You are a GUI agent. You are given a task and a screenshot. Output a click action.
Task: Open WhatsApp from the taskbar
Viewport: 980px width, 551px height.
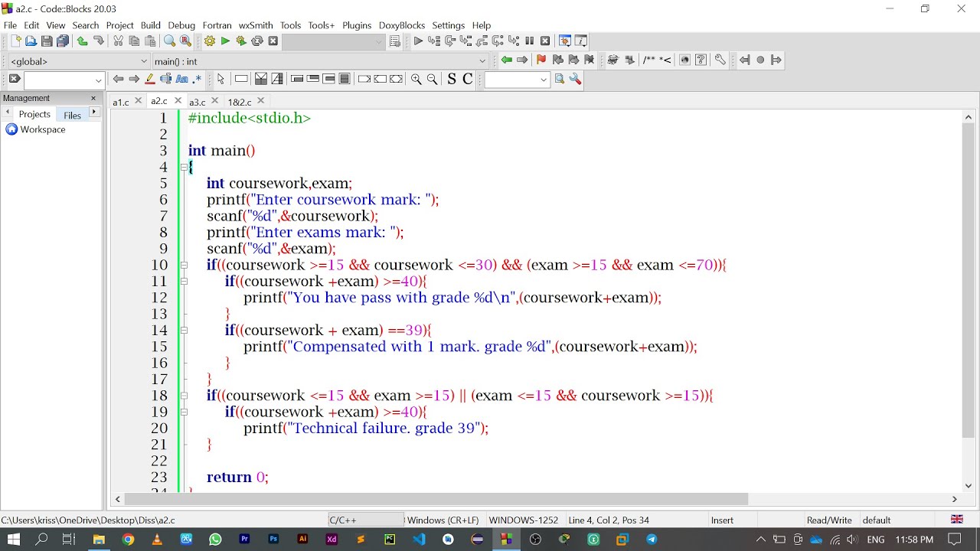(x=215, y=540)
